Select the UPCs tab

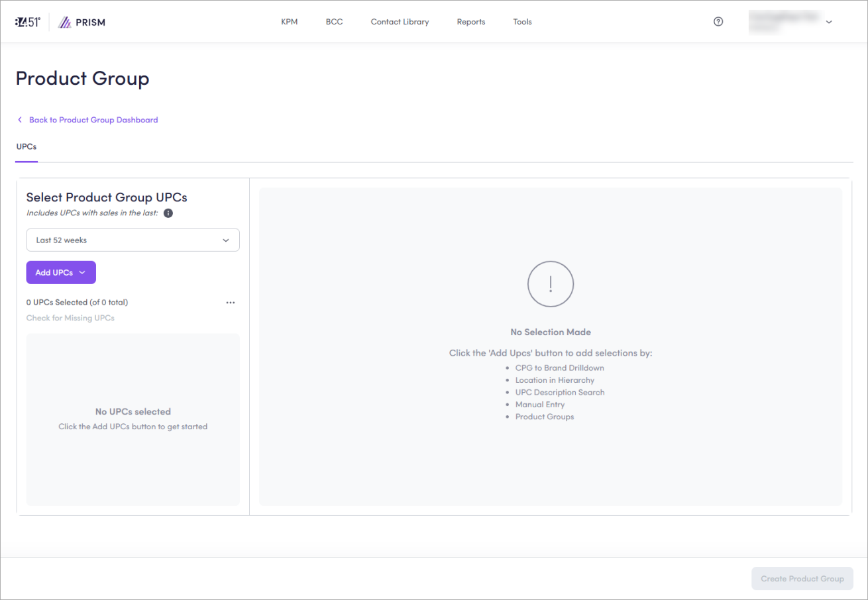27,146
